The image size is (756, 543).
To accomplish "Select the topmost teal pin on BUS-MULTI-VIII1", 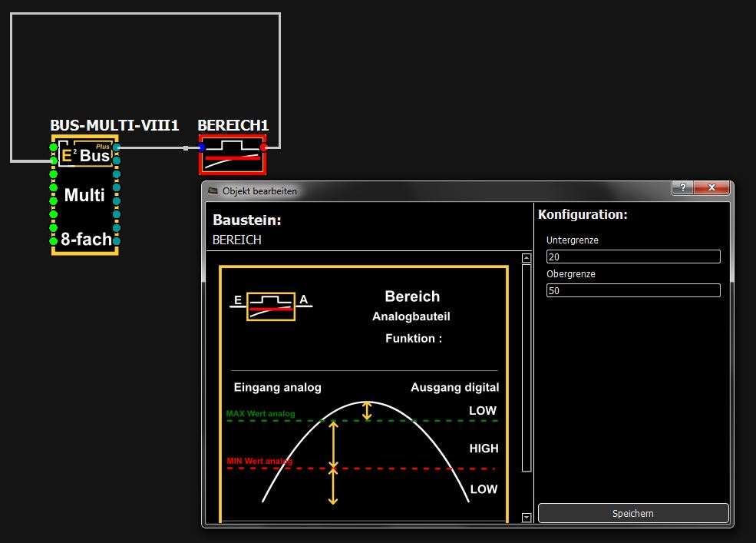I will tap(117, 147).
